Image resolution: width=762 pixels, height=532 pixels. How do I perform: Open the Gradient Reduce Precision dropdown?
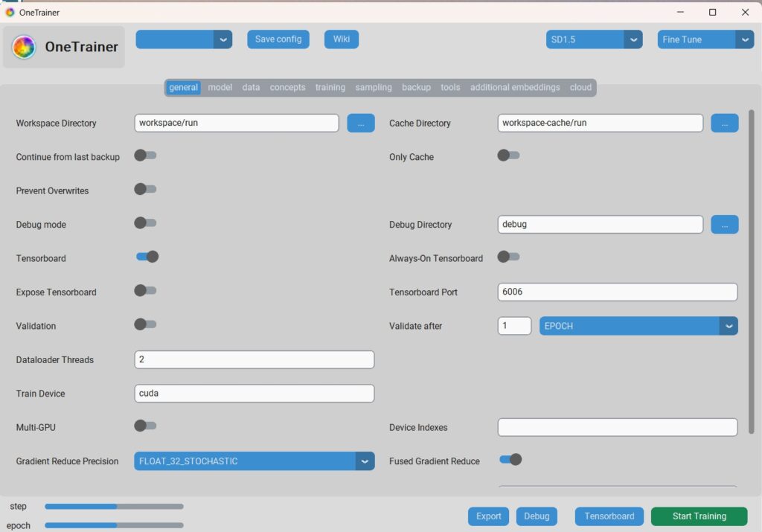tap(365, 461)
